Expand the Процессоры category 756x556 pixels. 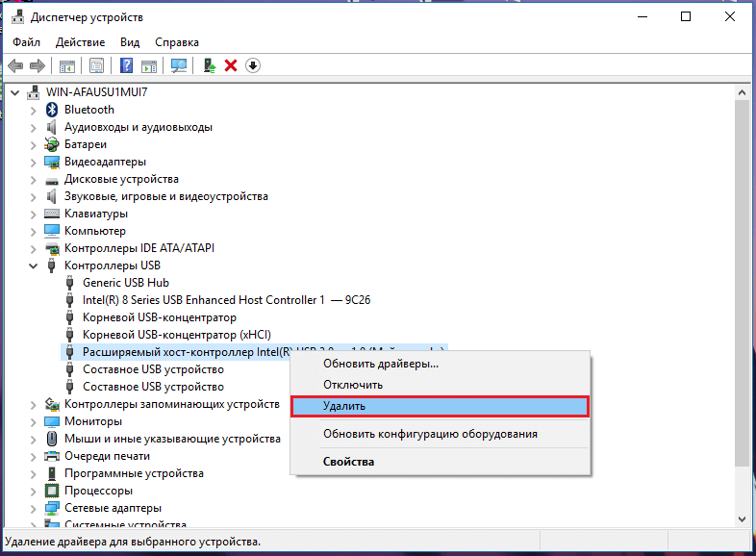(33, 492)
